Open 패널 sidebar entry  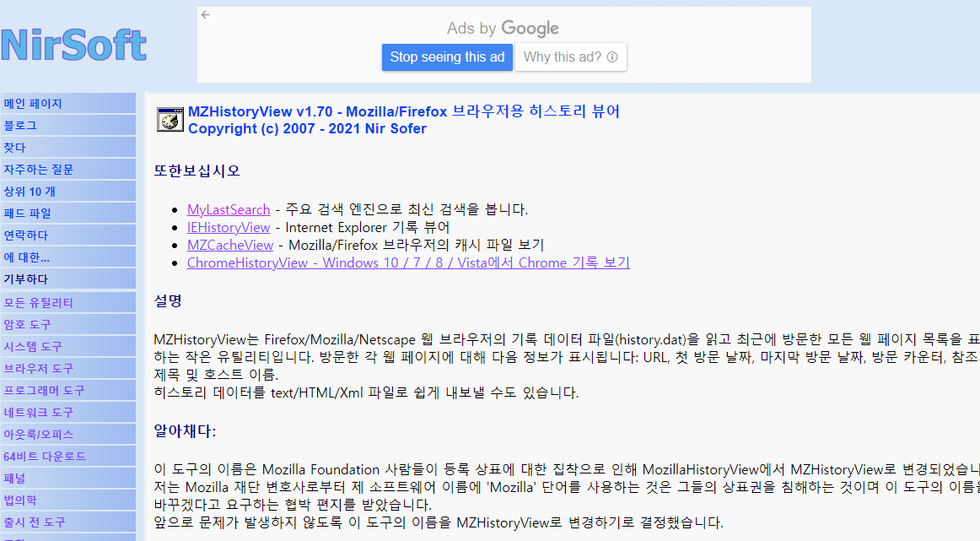point(67,478)
